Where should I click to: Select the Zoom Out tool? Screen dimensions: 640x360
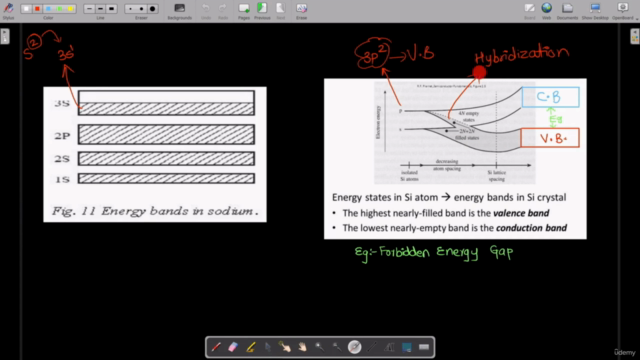point(337,347)
